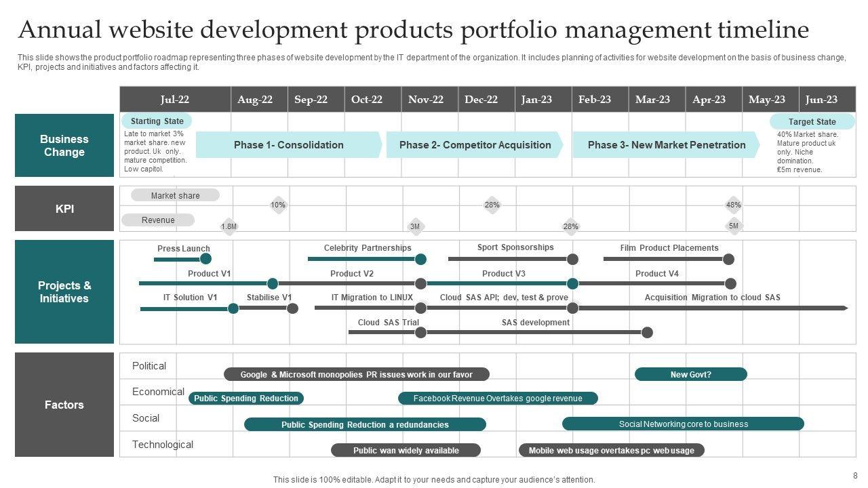
Task: Select the Film Product Placements end circle
Action: click(x=728, y=259)
